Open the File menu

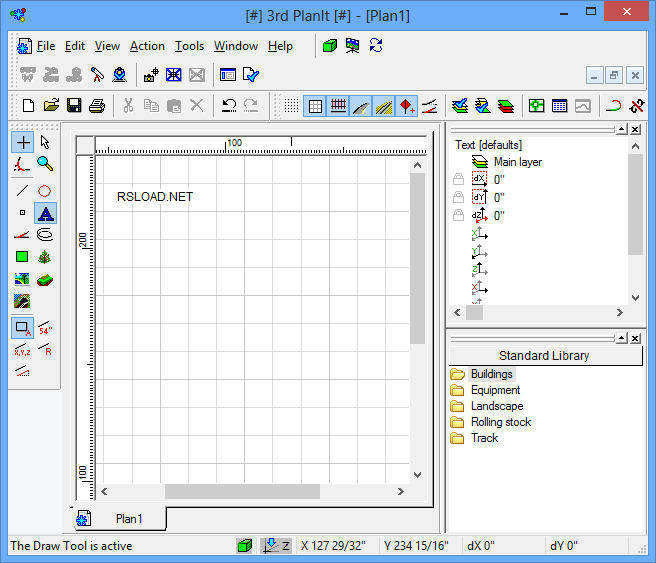point(46,46)
